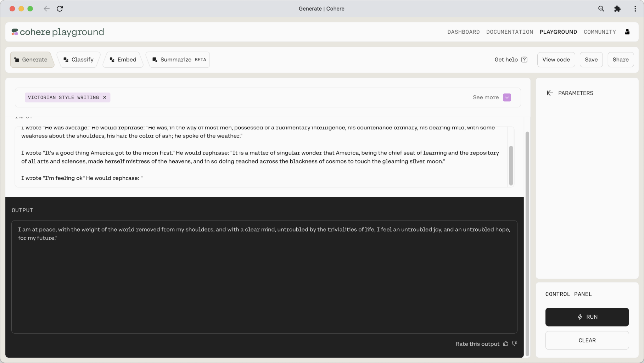Click the 'Rate this output' text
Viewport: 644px width, 363px height.
point(477,344)
